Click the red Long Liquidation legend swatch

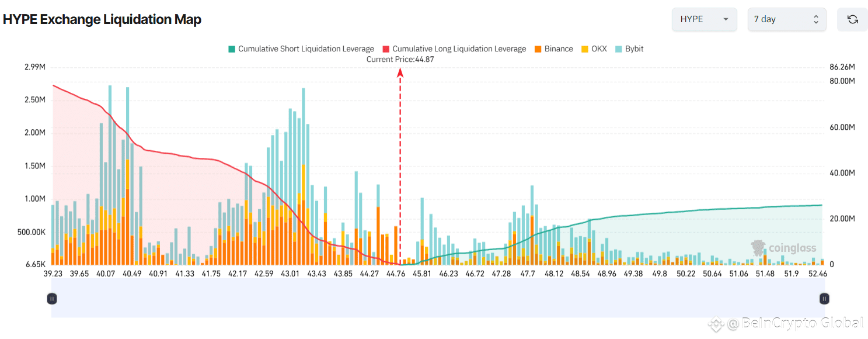385,49
